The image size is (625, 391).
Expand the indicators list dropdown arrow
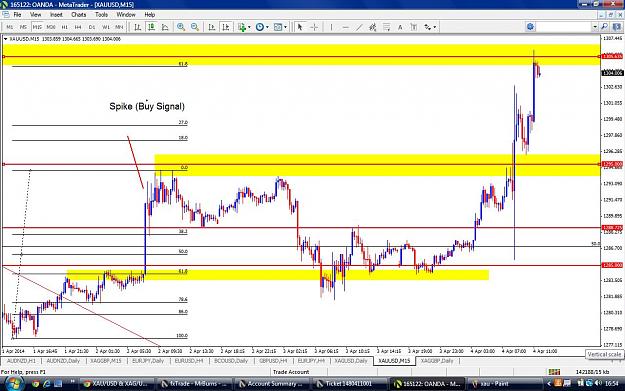(249, 27)
